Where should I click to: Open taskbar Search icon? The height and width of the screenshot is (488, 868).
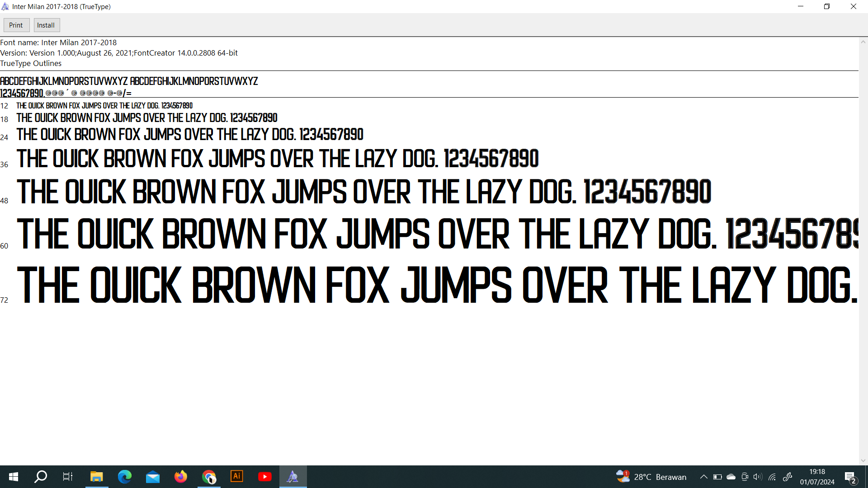coord(41,477)
